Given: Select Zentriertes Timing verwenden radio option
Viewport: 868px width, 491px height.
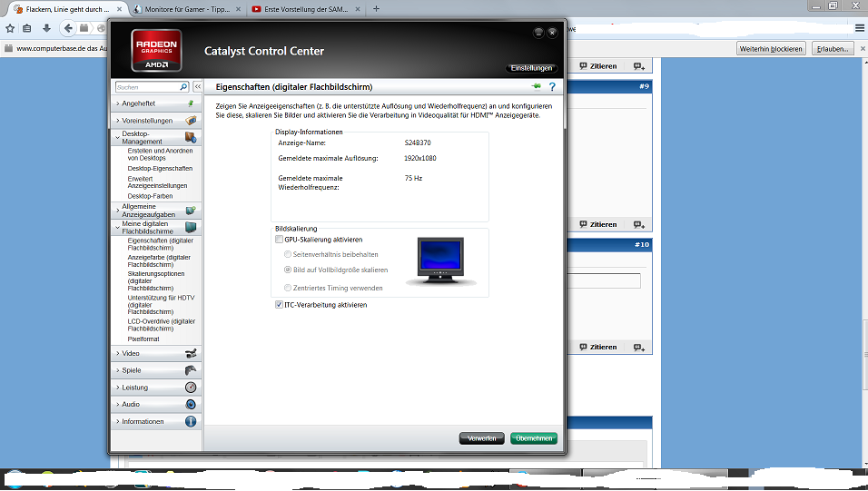Looking at the screenshot, I should [288, 288].
